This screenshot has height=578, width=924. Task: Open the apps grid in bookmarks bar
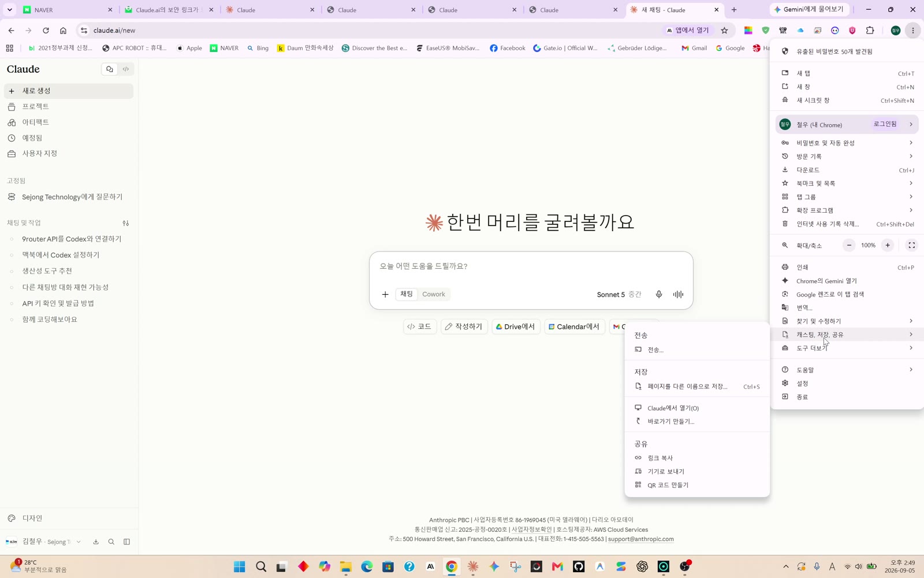9,49
